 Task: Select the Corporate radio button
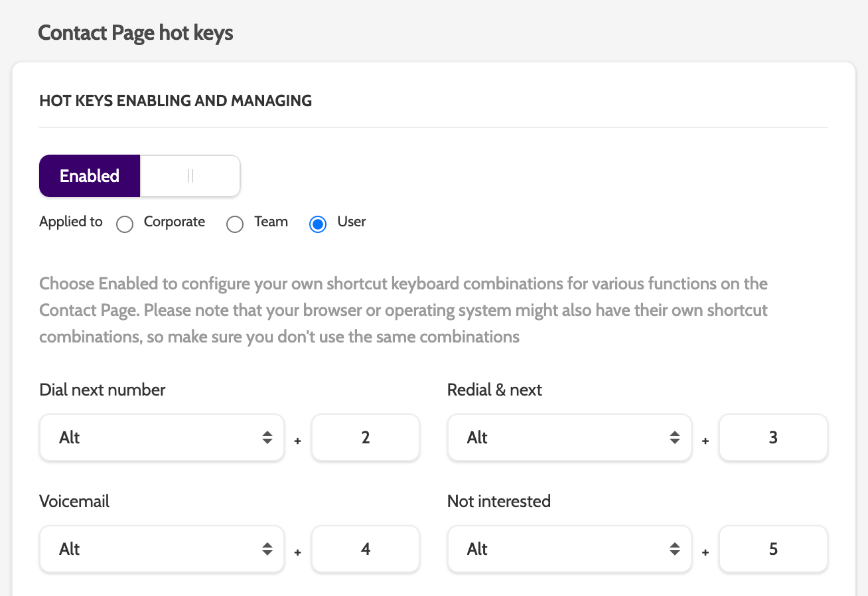click(x=125, y=224)
